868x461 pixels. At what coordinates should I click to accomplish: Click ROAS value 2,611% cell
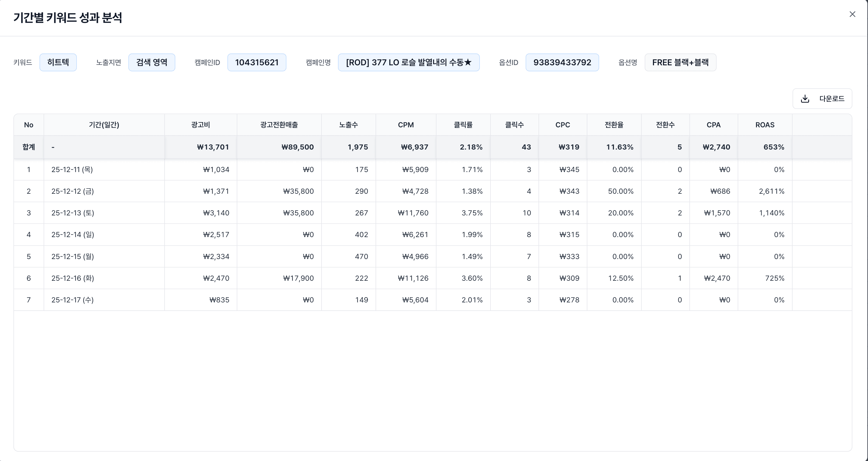point(771,191)
